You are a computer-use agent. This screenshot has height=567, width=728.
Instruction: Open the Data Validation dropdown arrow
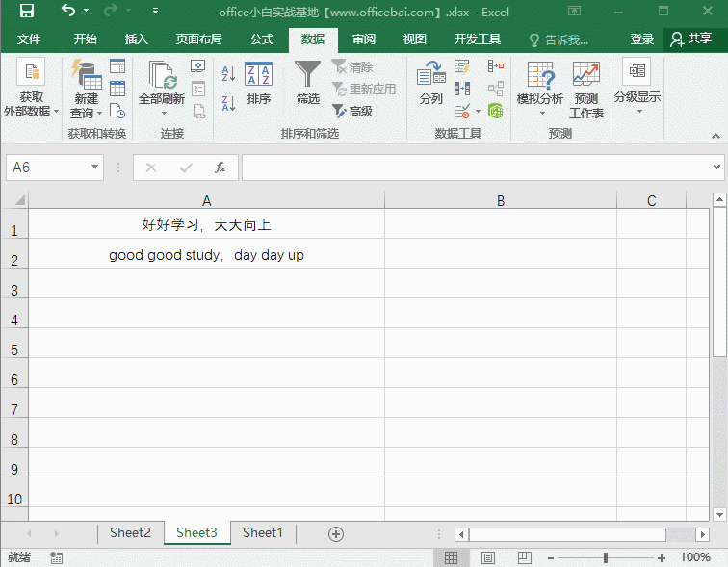coord(478,112)
